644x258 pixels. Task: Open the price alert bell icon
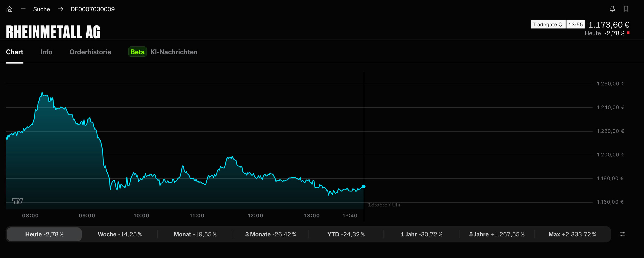pos(612,9)
